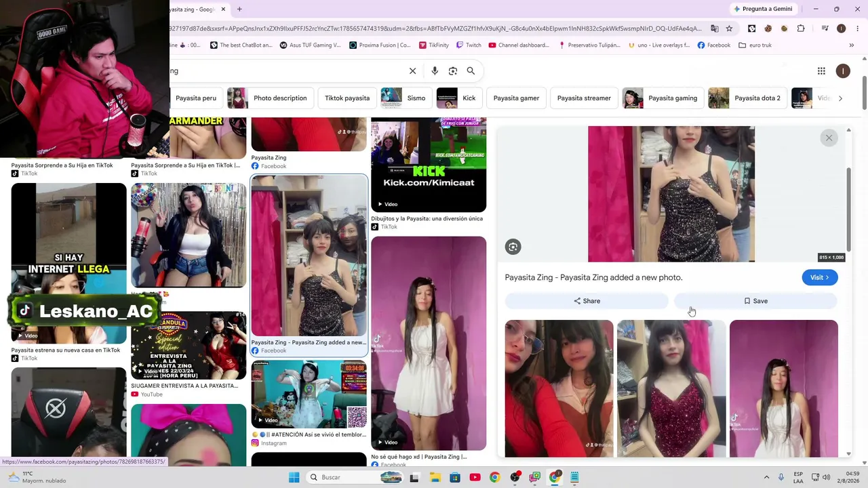
Task: Open the white shirt and denim shorts result
Action: (189, 235)
